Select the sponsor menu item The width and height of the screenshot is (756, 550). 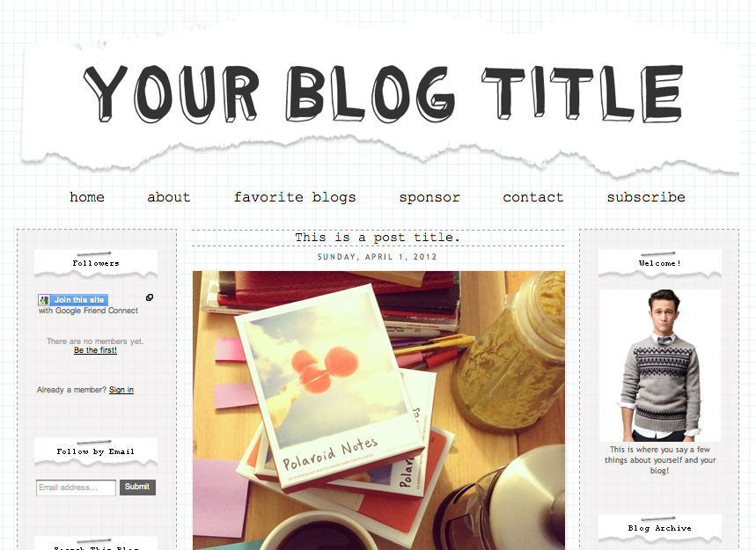(429, 198)
